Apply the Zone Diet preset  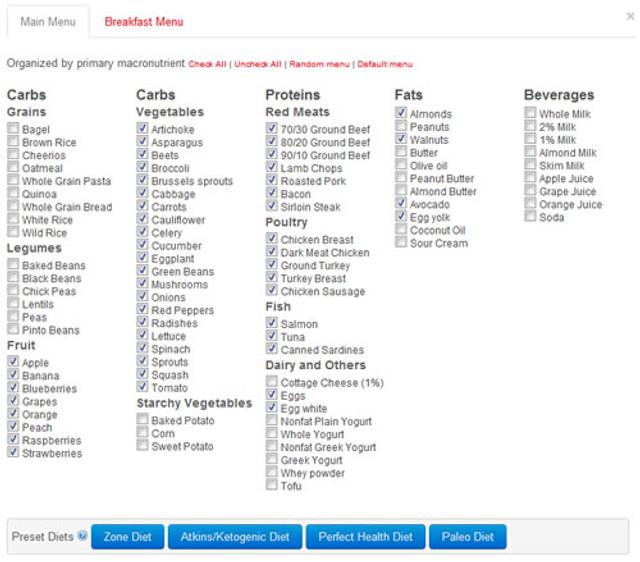[127, 537]
